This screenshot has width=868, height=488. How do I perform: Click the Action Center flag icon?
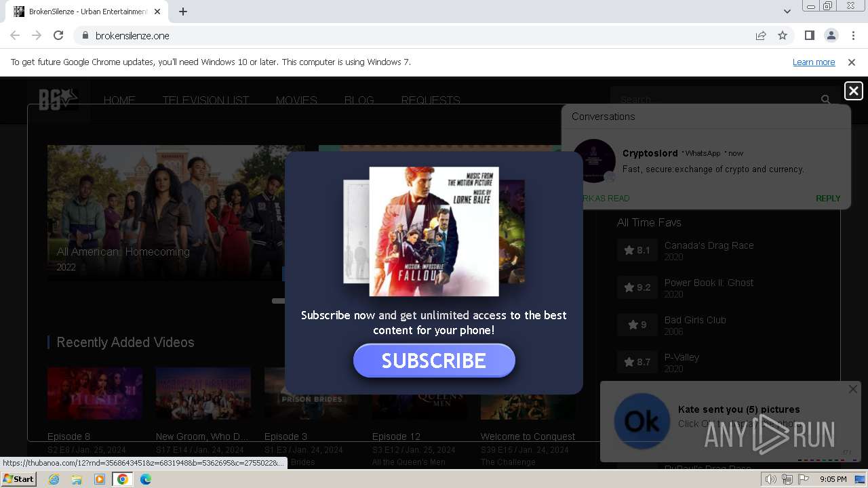(804, 479)
